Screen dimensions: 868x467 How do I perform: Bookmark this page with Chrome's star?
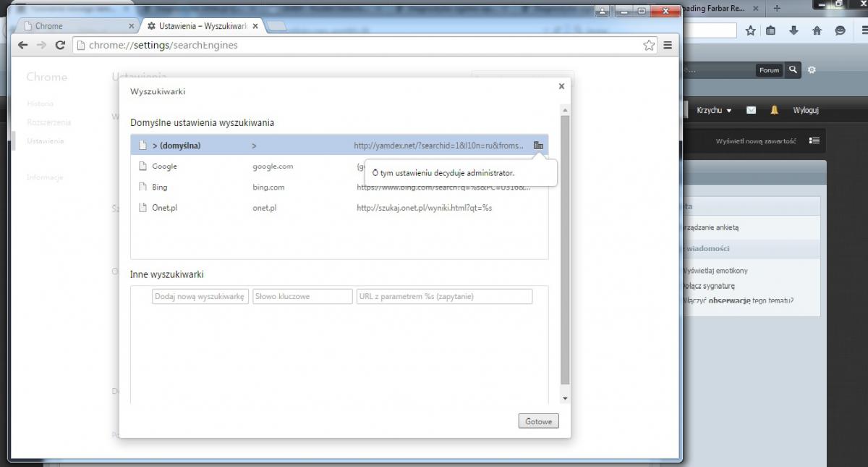pyautogui.click(x=649, y=45)
